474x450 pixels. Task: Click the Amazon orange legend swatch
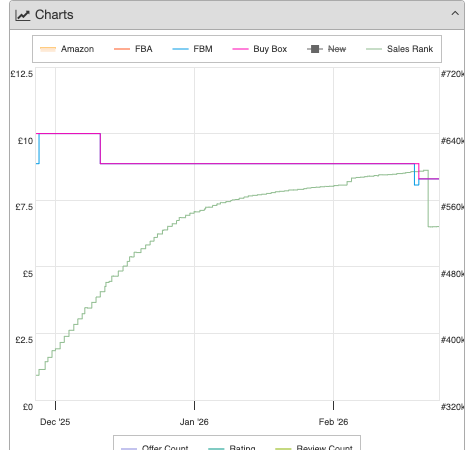click(x=48, y=49)
